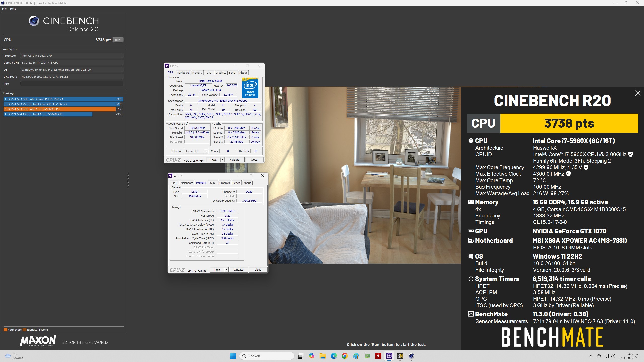644x362 pixels.
Task: Click the Run button next to CPU score
Action: click(118, 40)
